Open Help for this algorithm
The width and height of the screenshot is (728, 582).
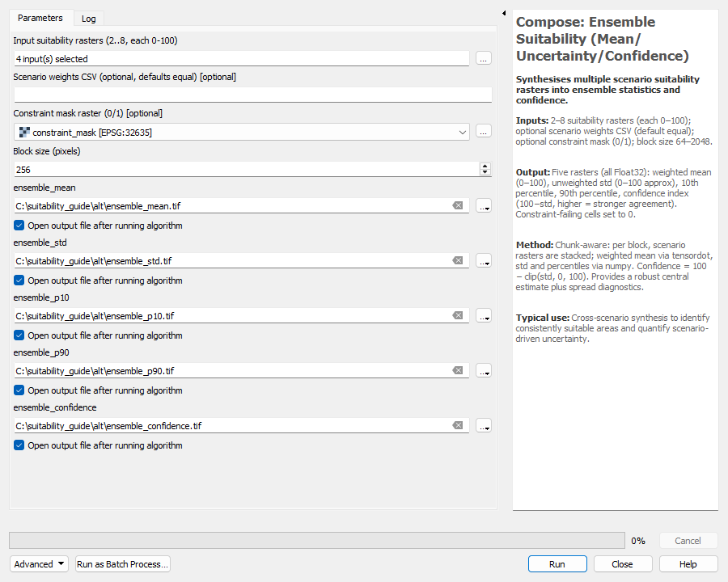(x=688, y=564)
